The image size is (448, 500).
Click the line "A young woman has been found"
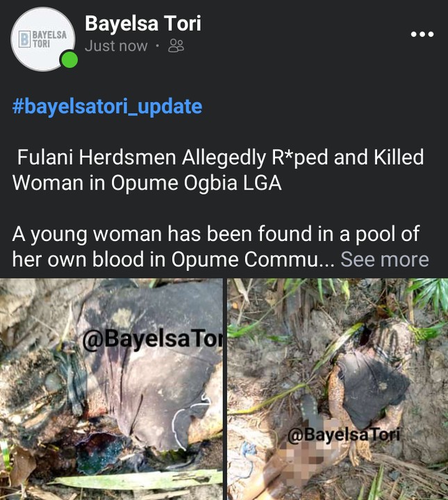(x=215, y=234)
